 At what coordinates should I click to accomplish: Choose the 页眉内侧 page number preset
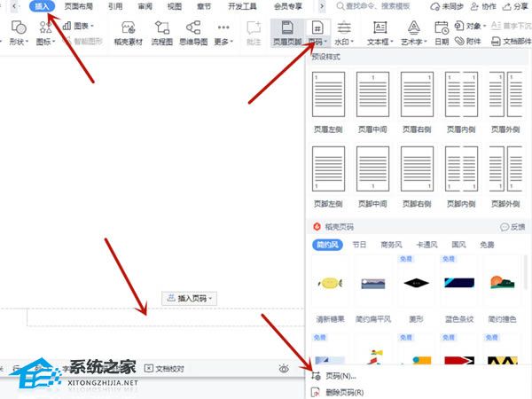click(x=461, y=103)
